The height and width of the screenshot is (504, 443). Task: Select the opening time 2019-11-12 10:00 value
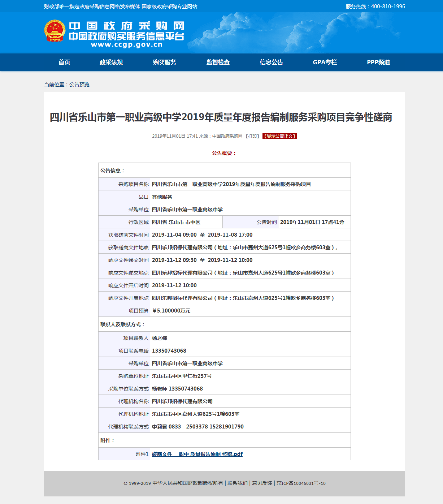click(174, 285)
